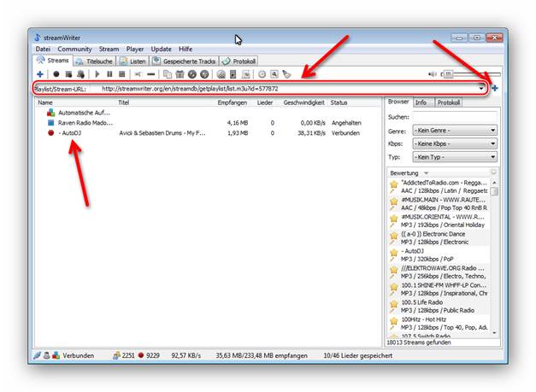This screenshot has width=536, height=392.
Task: Open the Stream menu
Action: click(109, 50)
